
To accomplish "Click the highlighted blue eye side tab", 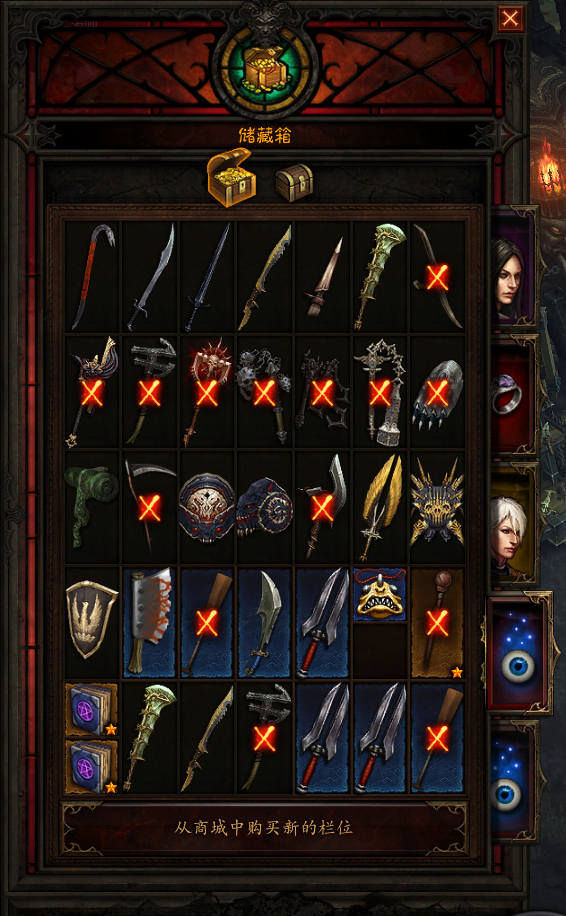I will click(518, 653).
